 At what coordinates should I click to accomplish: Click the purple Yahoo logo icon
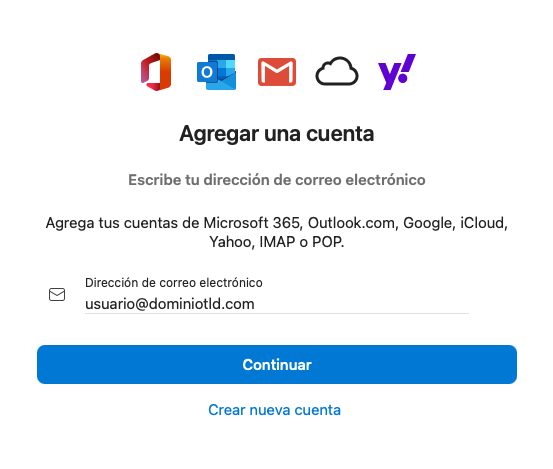pos(397,72)
